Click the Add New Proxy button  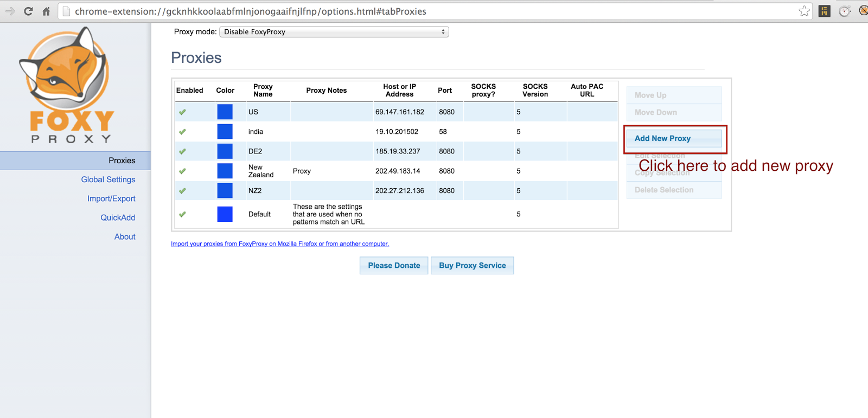pyautogui.click(x=674, y=138)
